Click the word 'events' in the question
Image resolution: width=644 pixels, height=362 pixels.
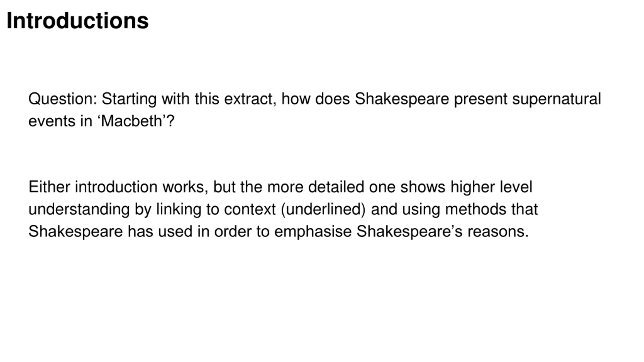[x=52, y=122]
